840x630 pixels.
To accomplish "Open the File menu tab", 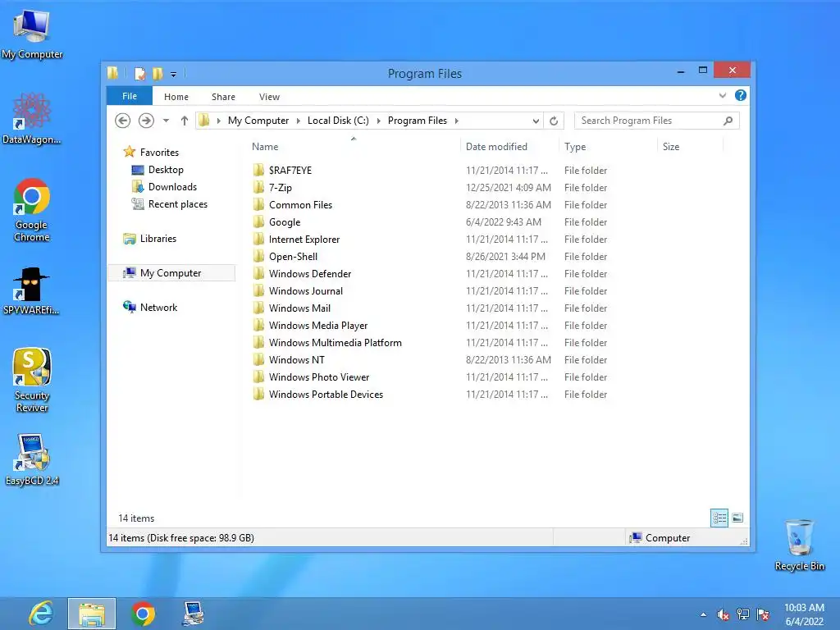I will pyautogui.click(x=130, y=96).
